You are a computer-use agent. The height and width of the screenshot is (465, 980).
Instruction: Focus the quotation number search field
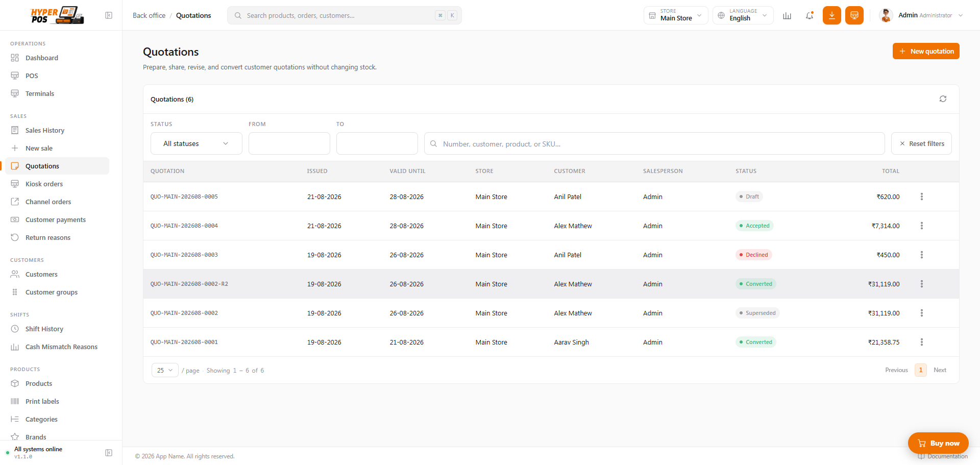654,143
